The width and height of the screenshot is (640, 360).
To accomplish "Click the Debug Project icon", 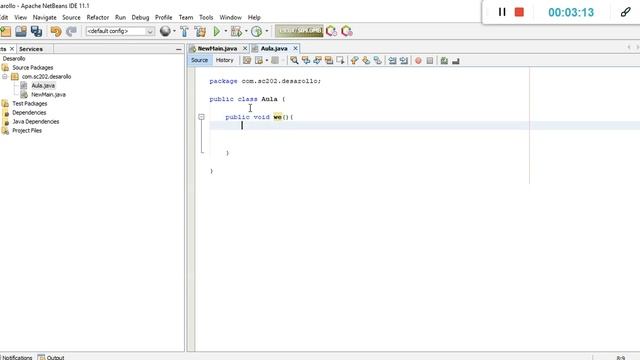I will coord(236,31).
